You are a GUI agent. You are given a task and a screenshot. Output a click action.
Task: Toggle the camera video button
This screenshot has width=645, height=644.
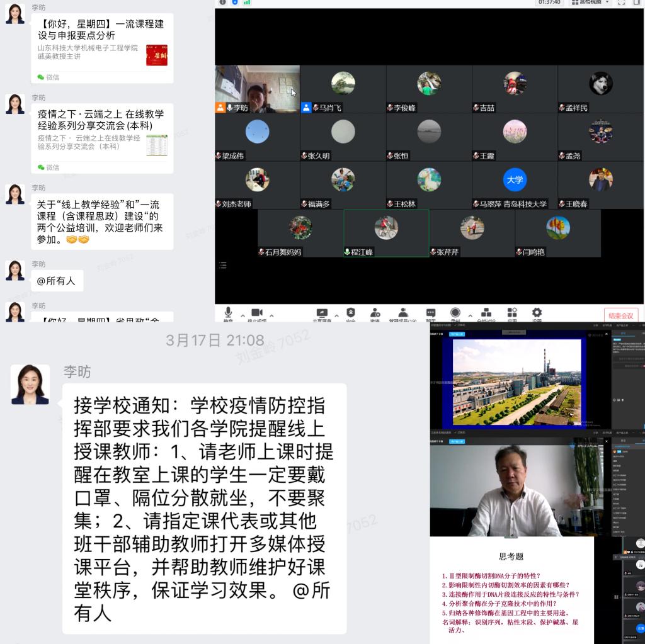click(256, 313)
